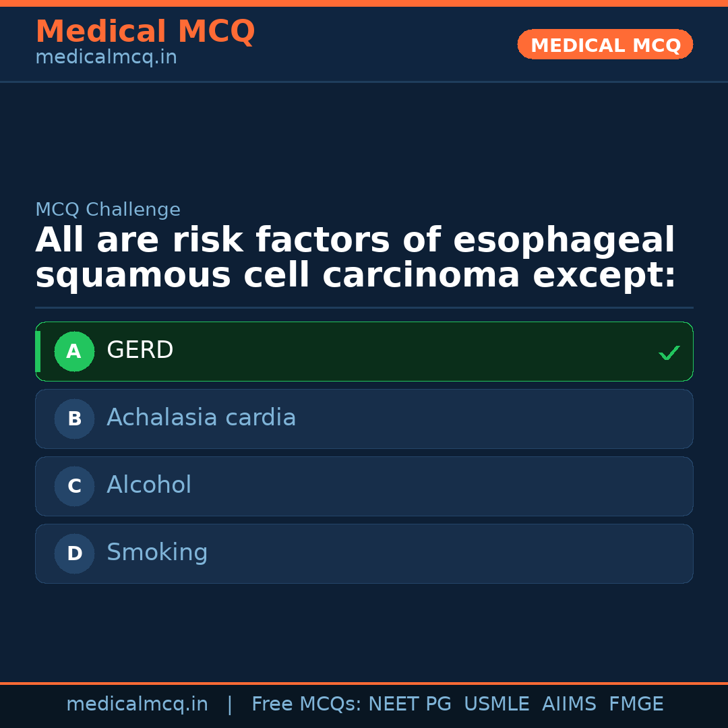Select the GERD answer text
Viewport: 728px width, 728px height.
(x=140, y=351)
